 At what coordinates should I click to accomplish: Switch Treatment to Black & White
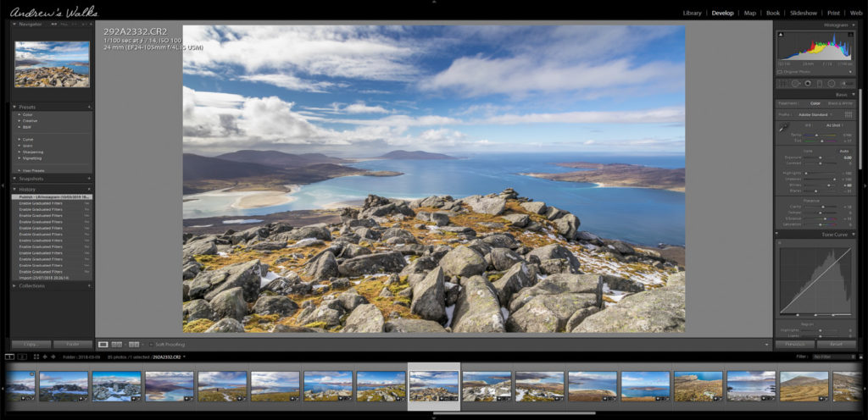840,103
